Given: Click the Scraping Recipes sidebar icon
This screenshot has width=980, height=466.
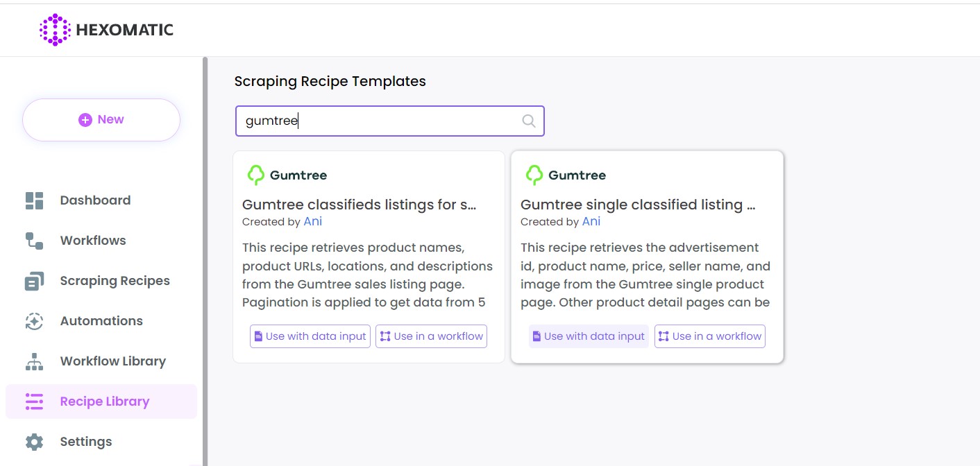Looking at the screenshot, I should click(34, 281).
